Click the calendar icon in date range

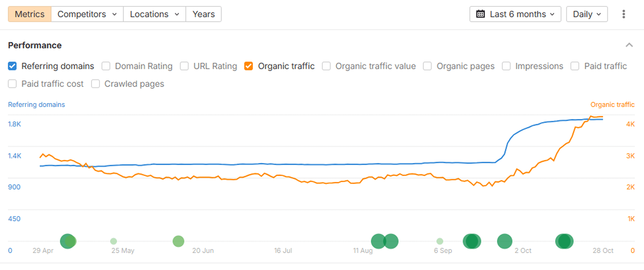point(480,14)
